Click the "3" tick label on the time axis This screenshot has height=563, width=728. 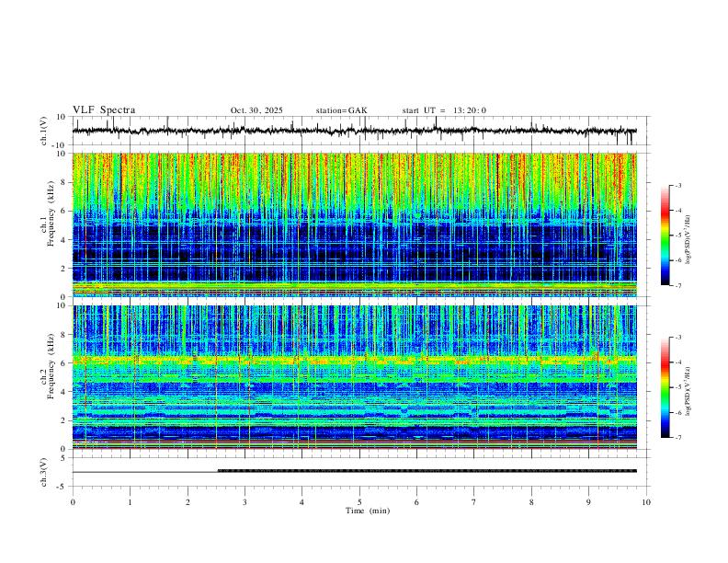(245, 502)
